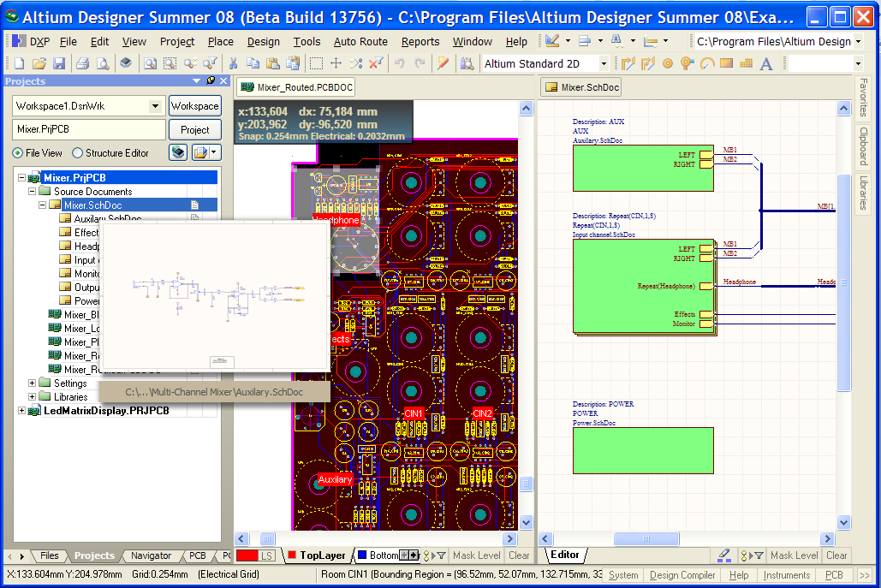The image size is (881, 588).
Task: Redo the last undone action
Action: click(x=420, y=63)
